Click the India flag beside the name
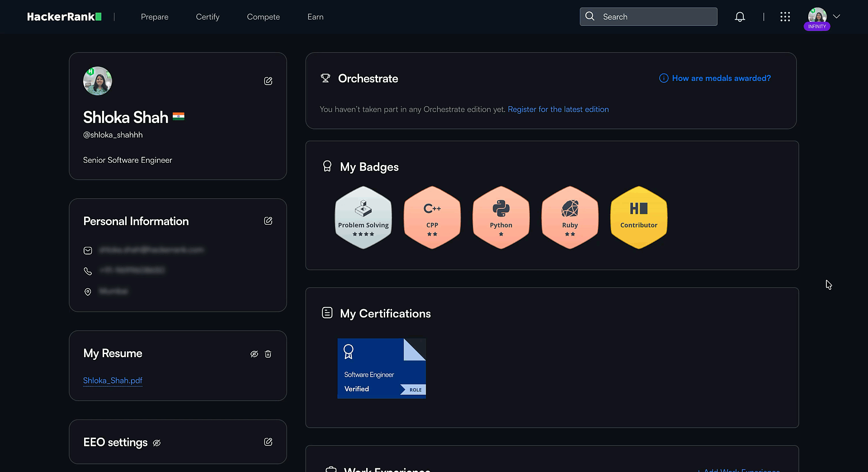 [x=179, y=117]
